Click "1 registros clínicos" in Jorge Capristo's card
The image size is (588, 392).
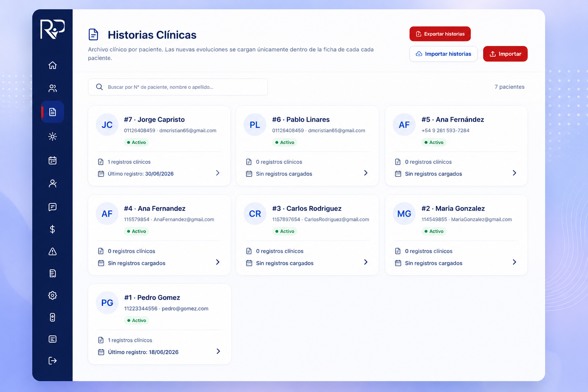coord(129,162)
